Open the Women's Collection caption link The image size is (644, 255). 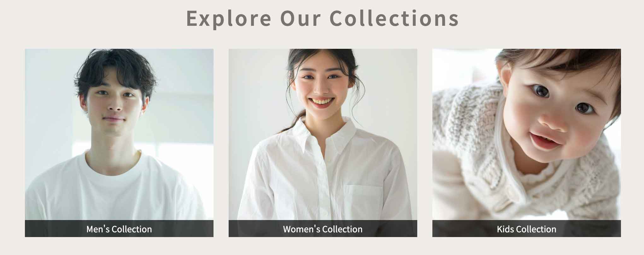click(323, 229)
